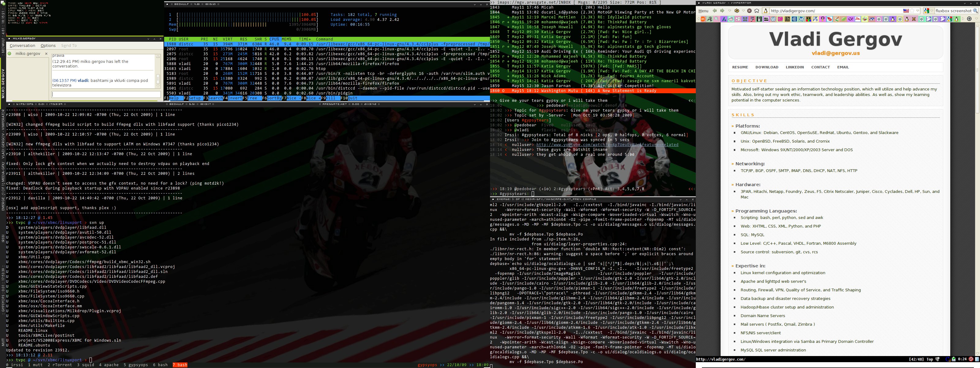The image size is (980, 368).
Task: Expand the Google search engine dropdown
Action: pos(932,11)
